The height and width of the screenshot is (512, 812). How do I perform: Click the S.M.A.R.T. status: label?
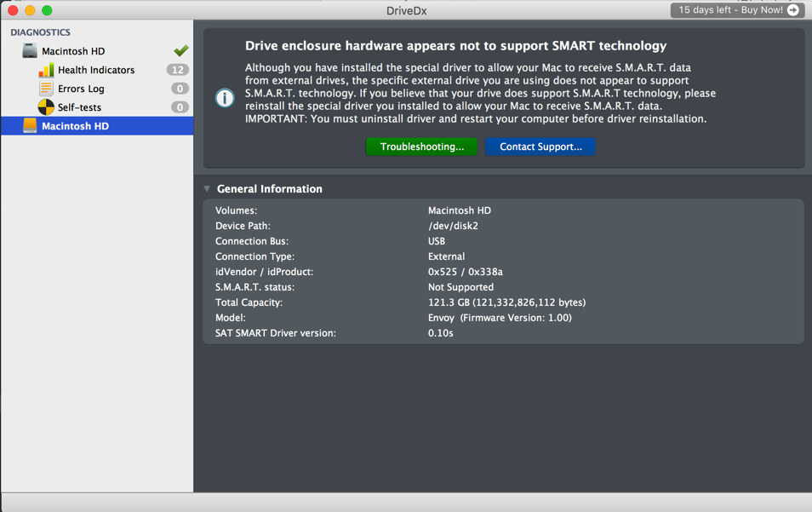point(254,287)
